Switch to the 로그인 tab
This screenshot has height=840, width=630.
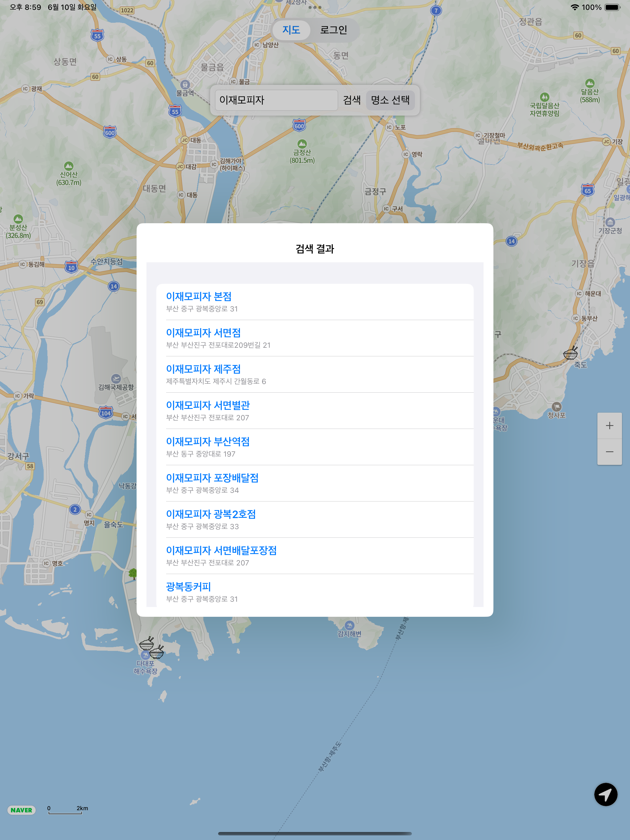click(x=334, y=30)
